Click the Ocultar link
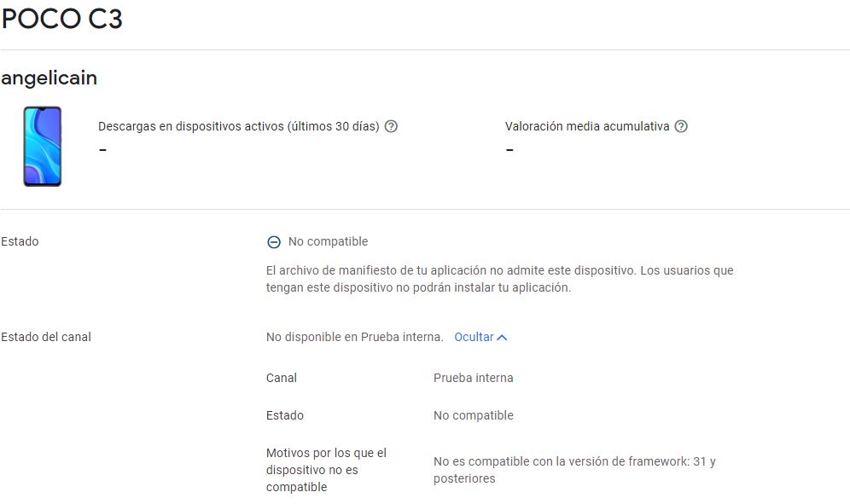This screenshot has height=504, width=850. click(x=474, y=337)
